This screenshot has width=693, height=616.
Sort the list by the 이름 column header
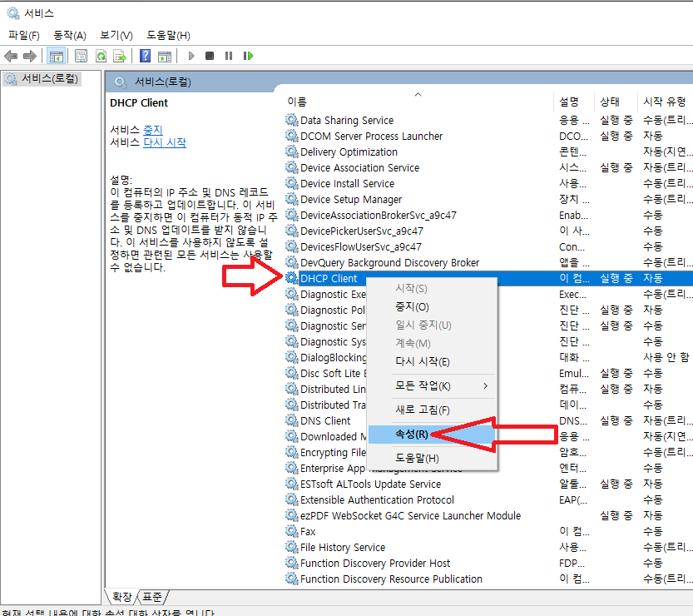[297, 102]
